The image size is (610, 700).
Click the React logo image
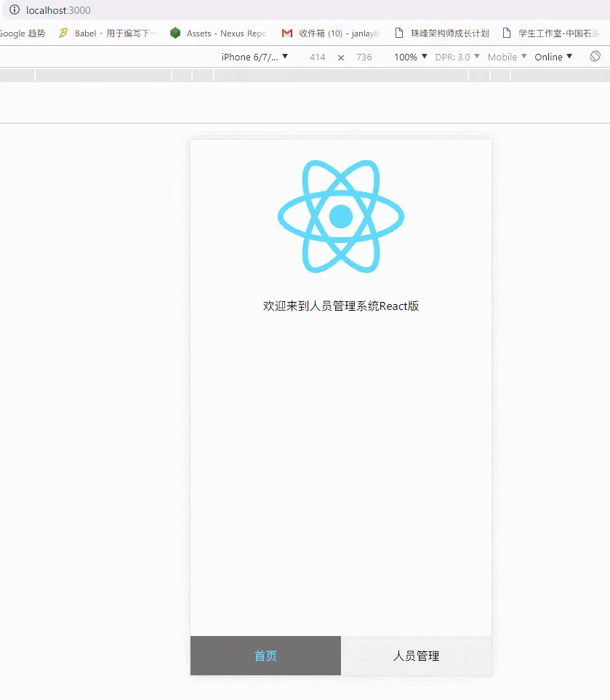pos(341,217)
